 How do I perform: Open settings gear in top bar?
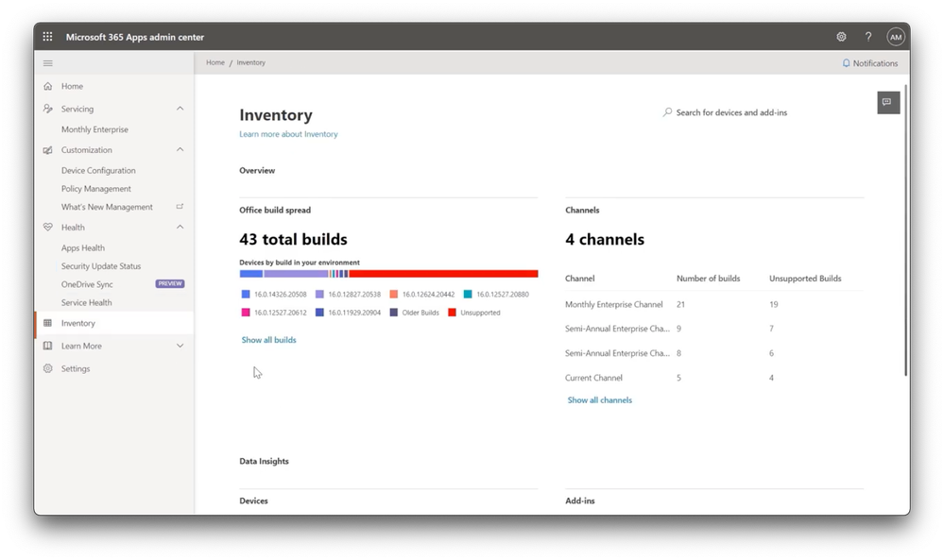[x=841, y=37]
